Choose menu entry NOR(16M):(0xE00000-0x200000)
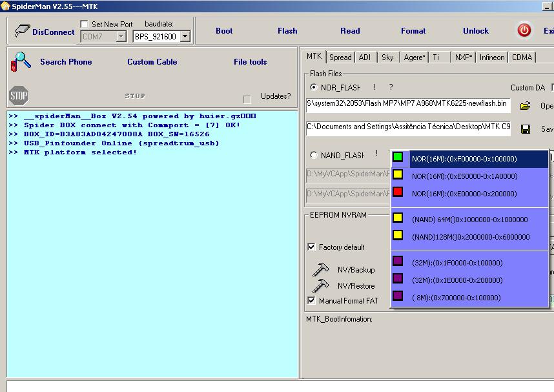554x392 pixels. (470, 193)
